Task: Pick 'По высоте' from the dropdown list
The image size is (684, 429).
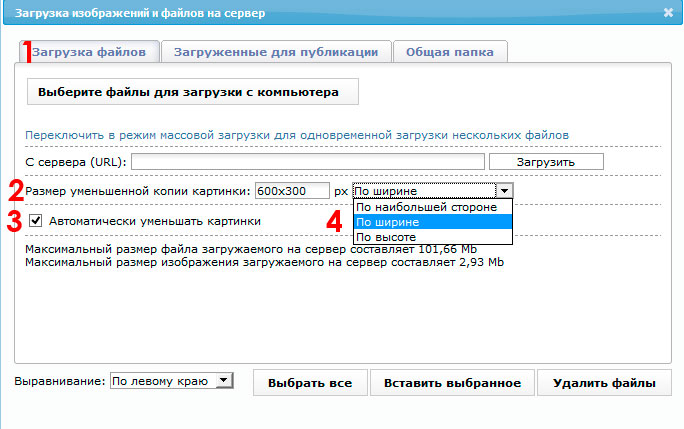Action: (432, 237)
